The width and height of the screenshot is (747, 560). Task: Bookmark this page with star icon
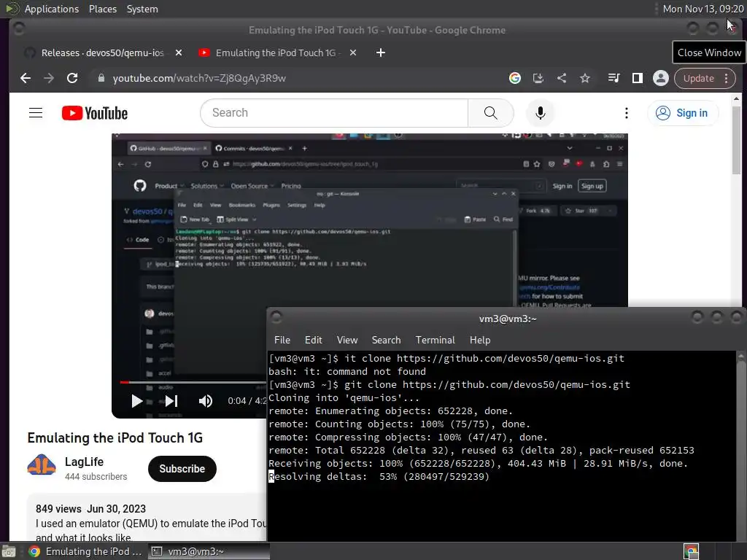(x=585, y=78)
